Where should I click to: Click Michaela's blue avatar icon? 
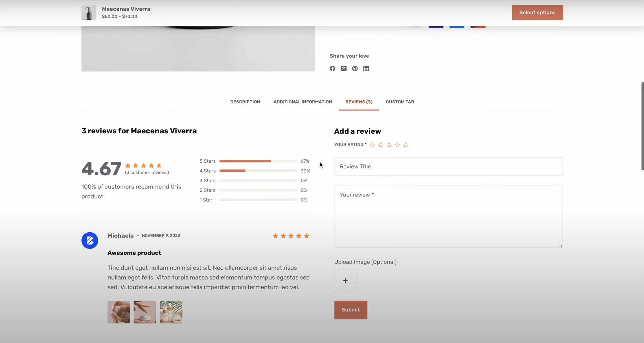[90, 240]
